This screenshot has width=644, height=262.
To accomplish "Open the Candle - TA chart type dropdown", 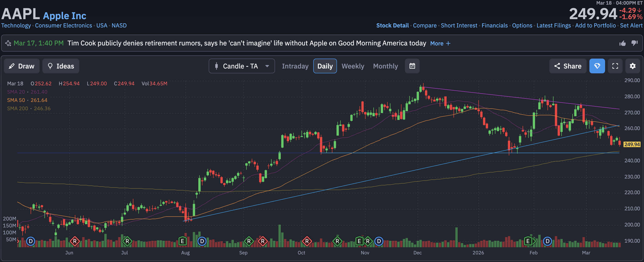I will [241, 66].
